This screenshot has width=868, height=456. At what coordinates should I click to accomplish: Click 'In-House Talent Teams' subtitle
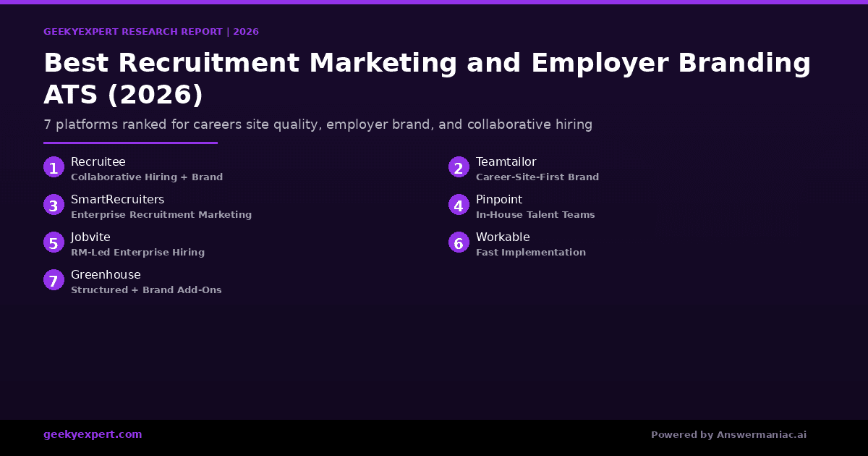pyautogui.click(x=535, y=215)
